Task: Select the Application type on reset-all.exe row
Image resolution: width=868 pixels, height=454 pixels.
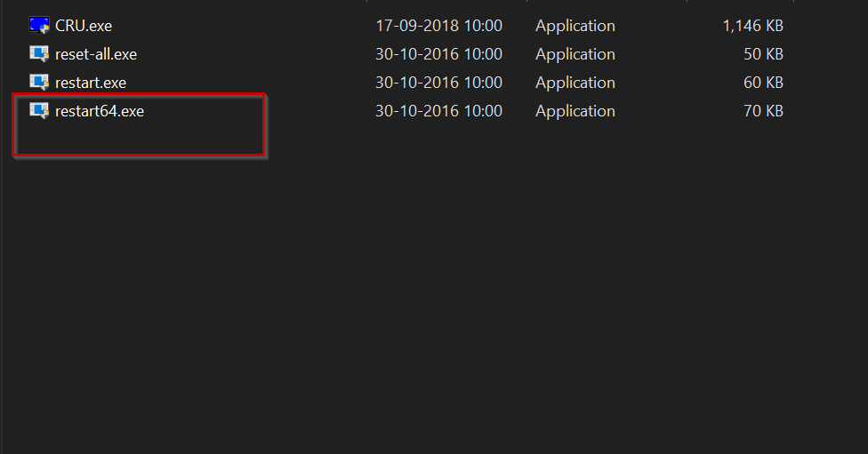Action: (x=575, y=55)
